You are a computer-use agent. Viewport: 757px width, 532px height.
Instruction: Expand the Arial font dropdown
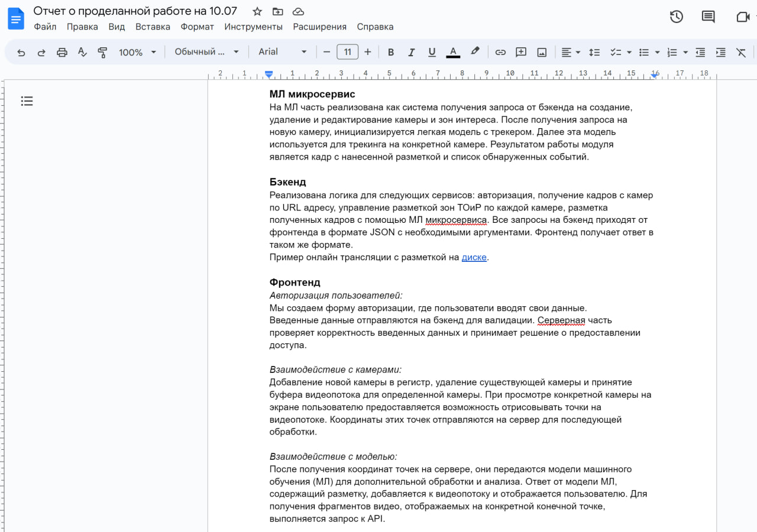(x=283, y=52)
